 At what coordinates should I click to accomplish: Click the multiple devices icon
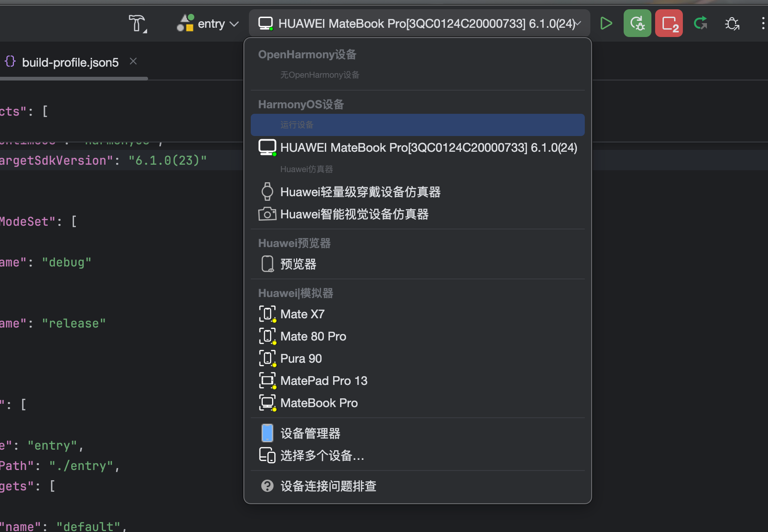pyautogui.click(x=267, y=455)
